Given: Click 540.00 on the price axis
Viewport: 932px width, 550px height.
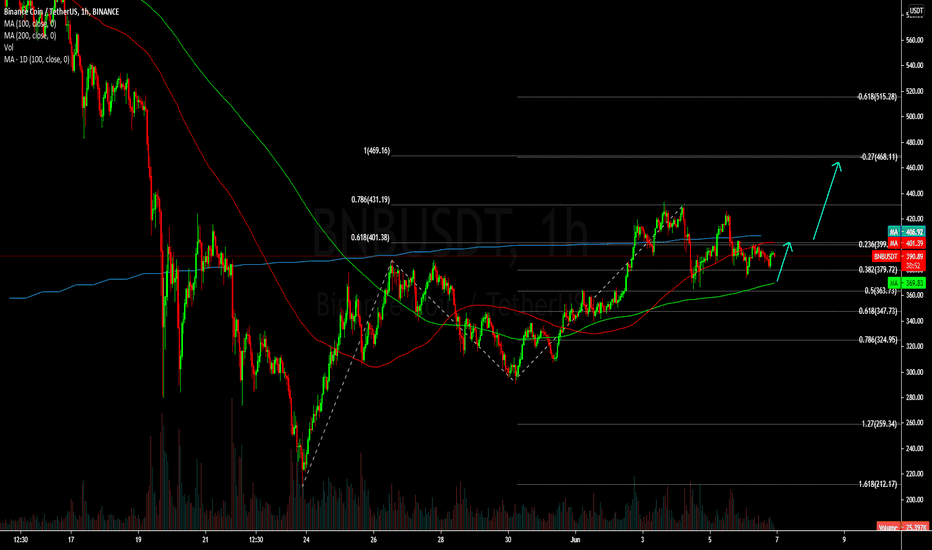Looking at the screenshot, I should point(914,65).
